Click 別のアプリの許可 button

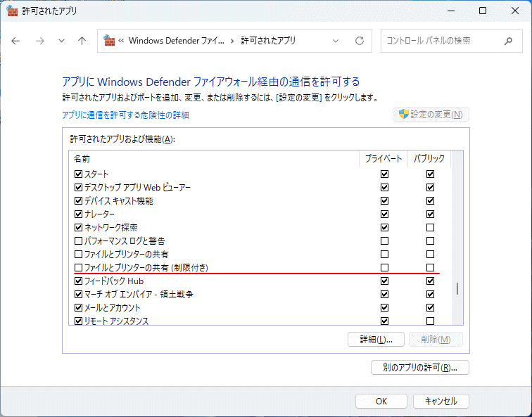pos(420,368)
